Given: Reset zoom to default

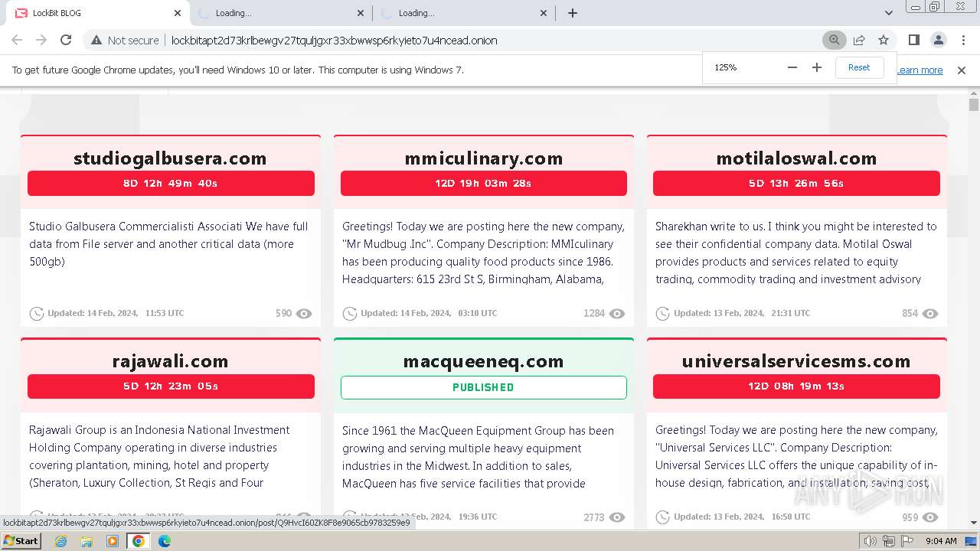Looking at the screenshot, I should tap(859, 67).
